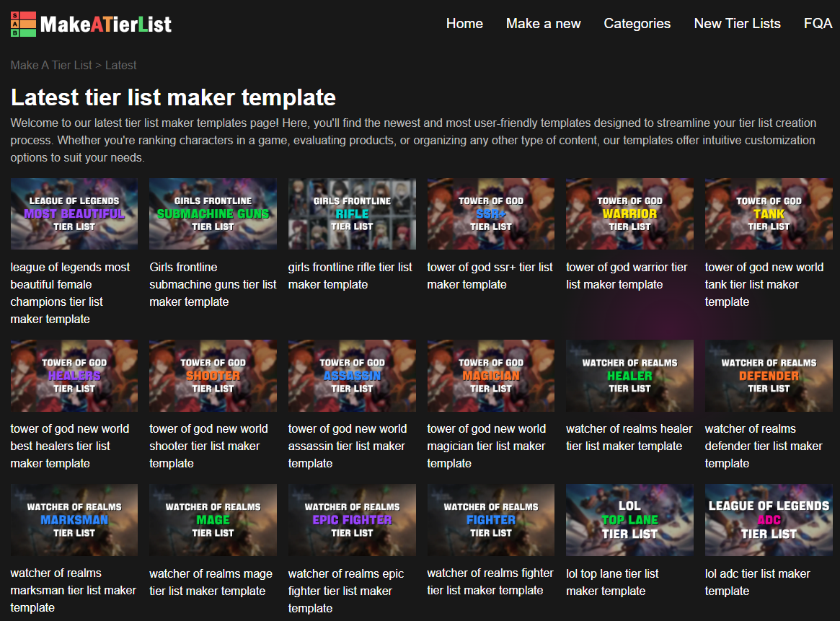840x621 pixels.
Task: Open Tower of God Shooter thumbnail
Action: [x=213, y=376]
